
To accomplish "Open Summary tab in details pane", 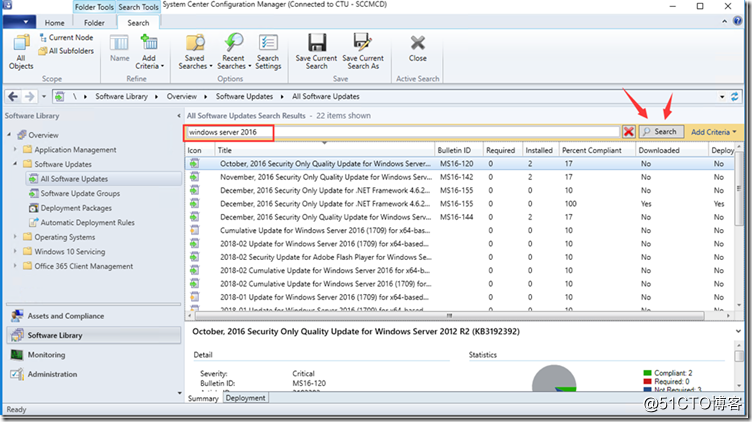I will [x=203, y=399].
